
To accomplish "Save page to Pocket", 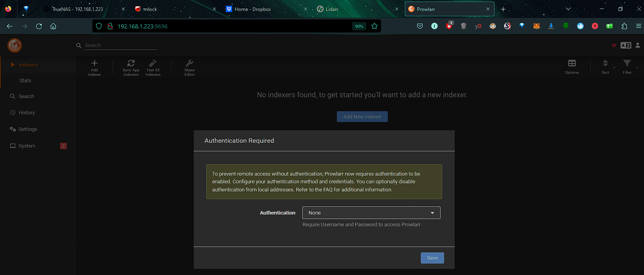I will 420,26.
